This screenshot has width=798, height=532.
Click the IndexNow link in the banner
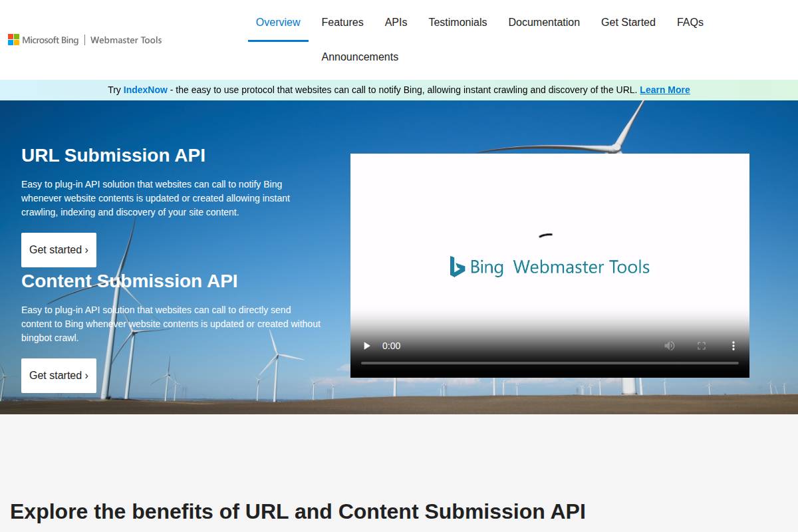point(143,90)
